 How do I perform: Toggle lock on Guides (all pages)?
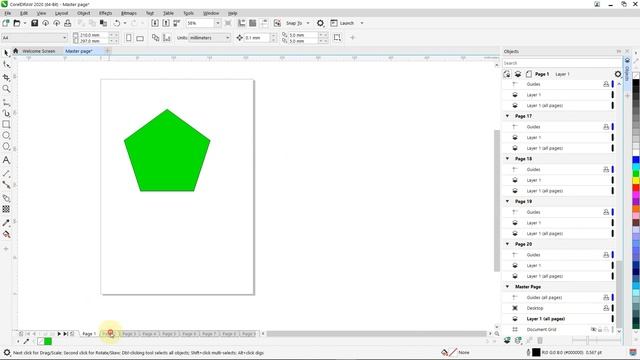coord(606,298)
